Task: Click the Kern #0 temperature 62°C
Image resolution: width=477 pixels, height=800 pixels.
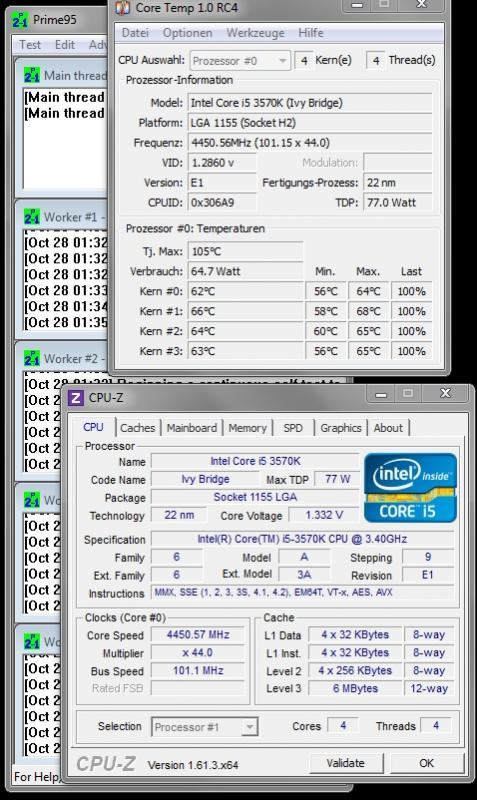Action: 245,291
